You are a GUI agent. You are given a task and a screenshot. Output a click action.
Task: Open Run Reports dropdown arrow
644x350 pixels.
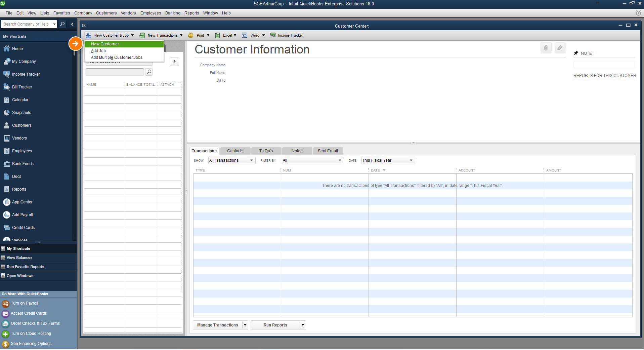pos(303,325)
